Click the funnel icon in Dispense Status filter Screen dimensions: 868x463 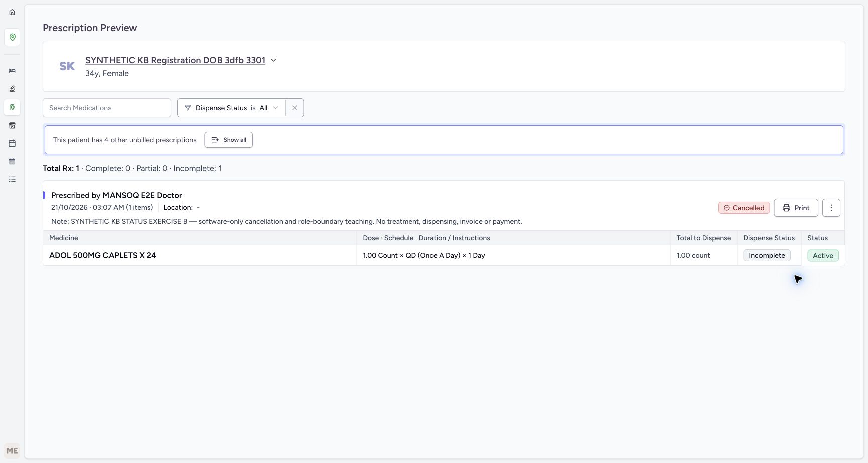coord(188,108)
